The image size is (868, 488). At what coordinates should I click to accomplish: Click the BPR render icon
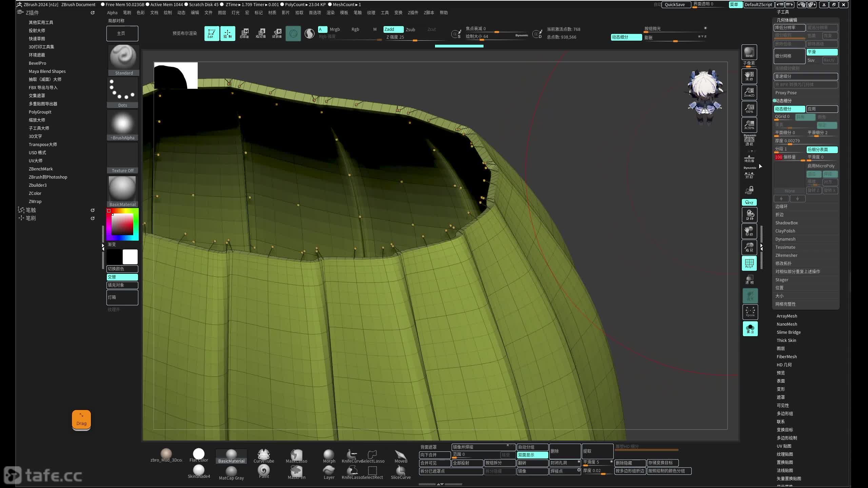tap(749, 53)
